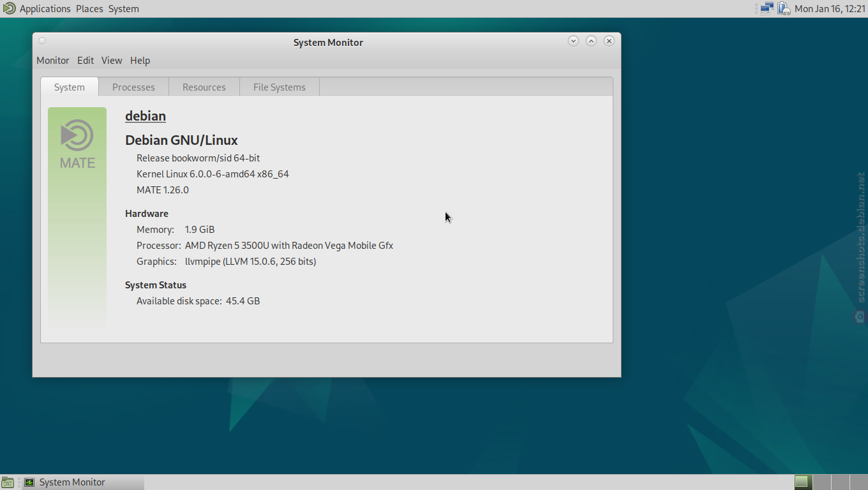Open the Applications panel menu
Screen dimensions: 868x490
(x=45, y=9)
